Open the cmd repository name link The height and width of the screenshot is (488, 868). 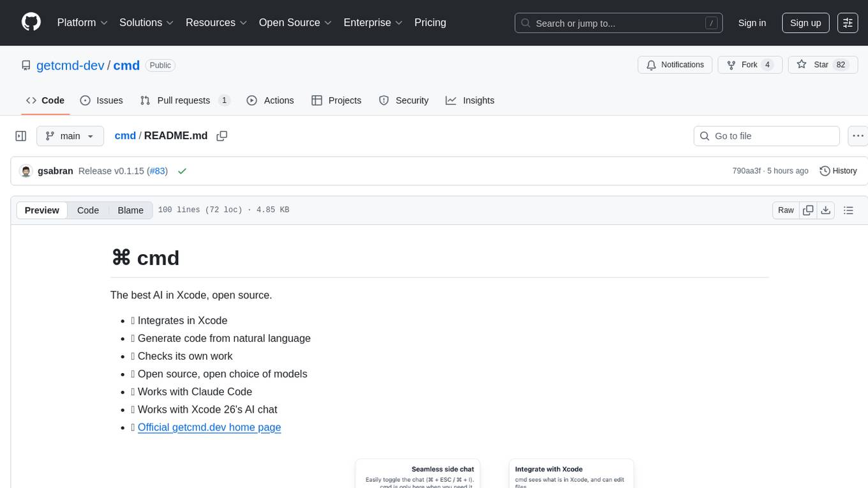pos(126,65)
